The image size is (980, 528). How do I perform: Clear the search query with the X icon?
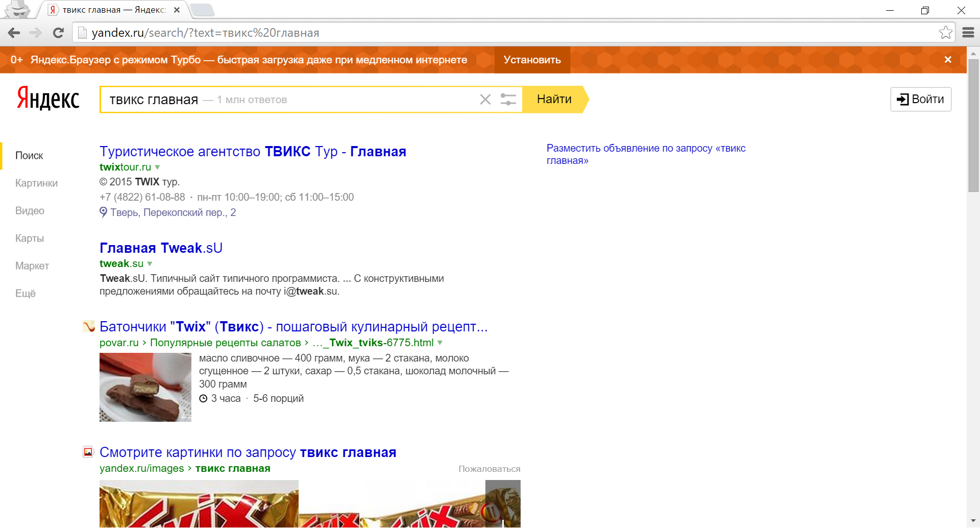(x=485, y=100)
